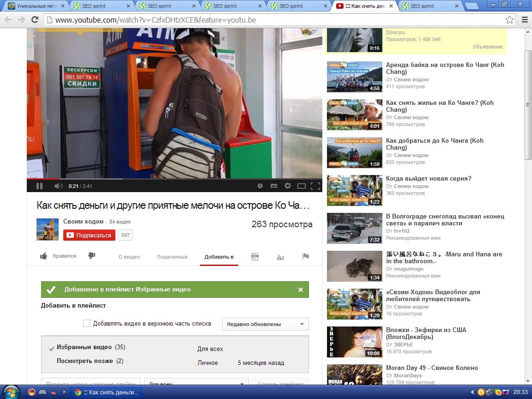Open the video statistics chart icon

coord(280,257)
